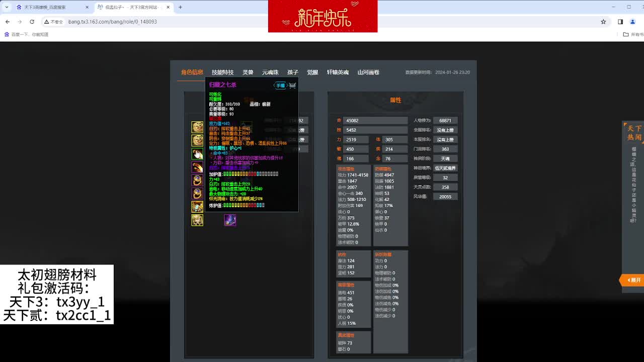Close the 天下3英雄榜_百度搜索 tab
644x362 pixels.
pos(87,7)
